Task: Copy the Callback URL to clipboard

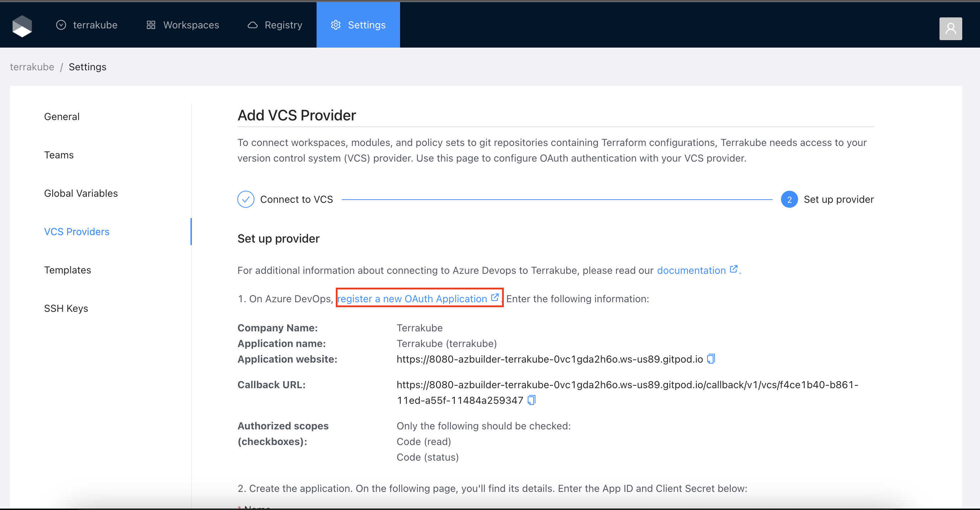Action: [532, 400]
